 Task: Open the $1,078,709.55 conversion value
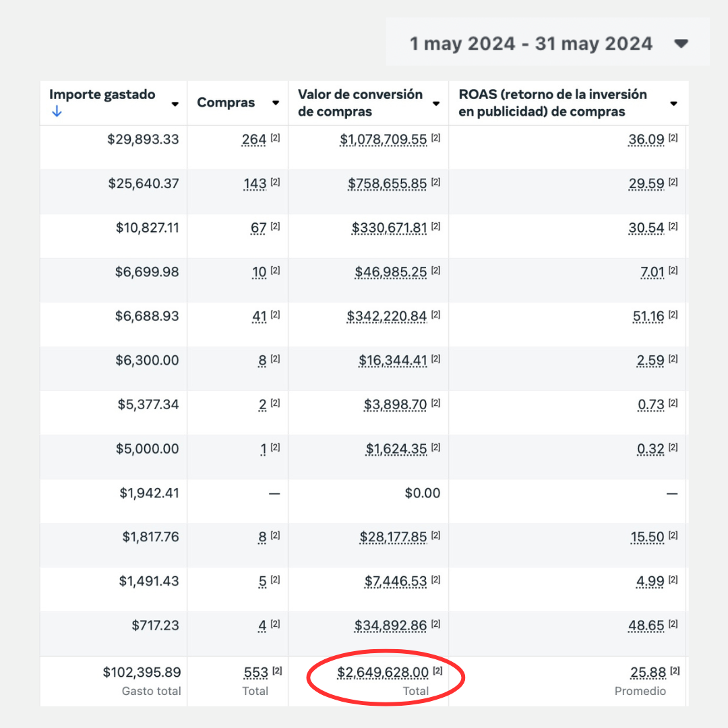pyautogui.click(x=383, y=140)
